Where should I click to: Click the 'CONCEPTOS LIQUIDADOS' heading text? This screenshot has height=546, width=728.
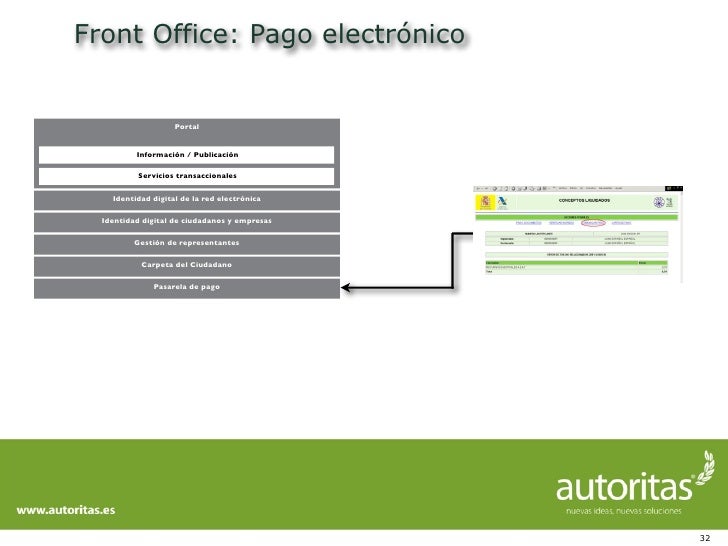tap(584, 201)
